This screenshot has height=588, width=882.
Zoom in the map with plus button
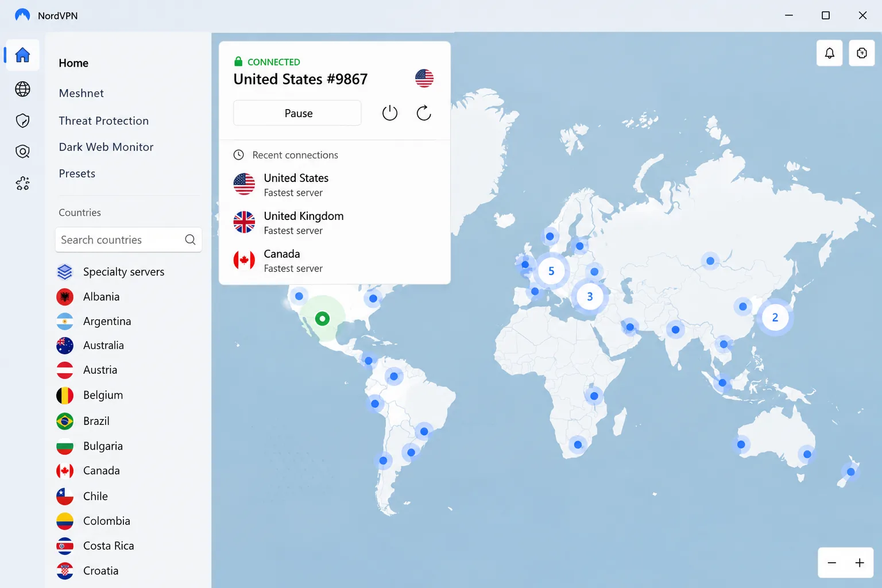click(860, 563)
